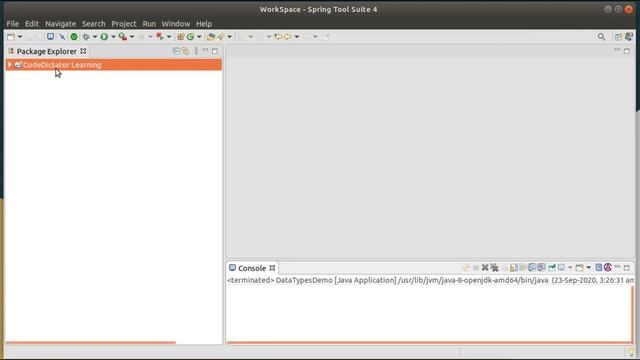Image resolution: width=640 pixels, height=360 pixels.
Task: Open the Window menu
Action: (176, 24)
